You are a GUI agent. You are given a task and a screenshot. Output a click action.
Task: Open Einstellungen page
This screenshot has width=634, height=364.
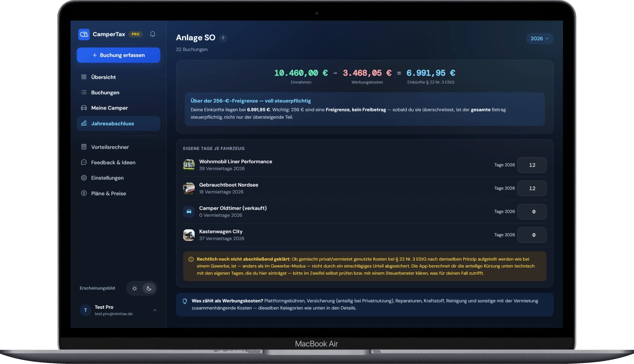[x=118, y=178]
